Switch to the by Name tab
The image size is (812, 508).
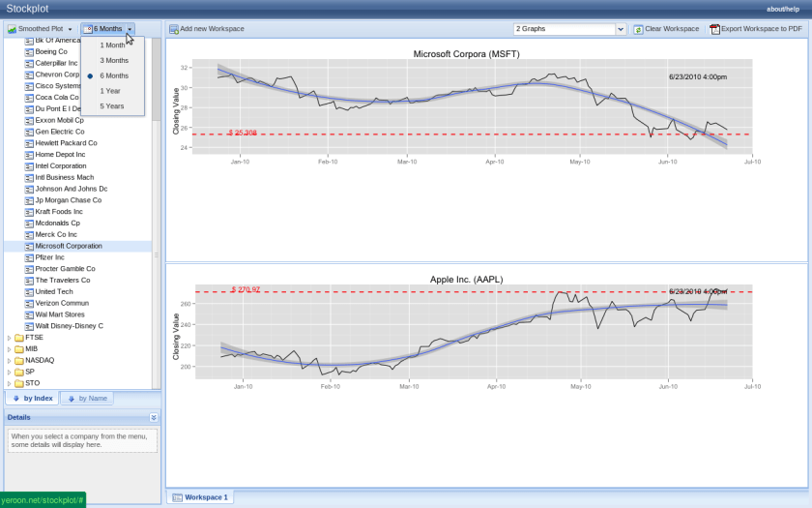87,398
